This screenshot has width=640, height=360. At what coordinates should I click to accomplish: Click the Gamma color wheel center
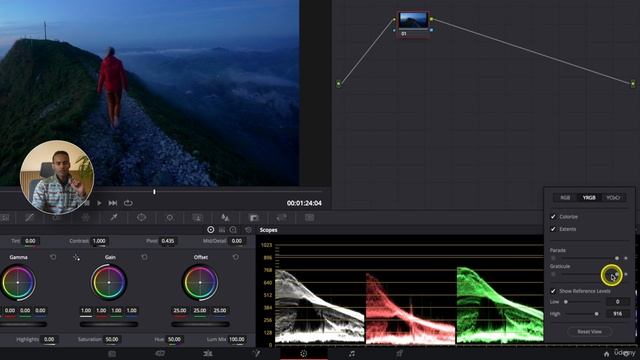[x=18, y=282]
